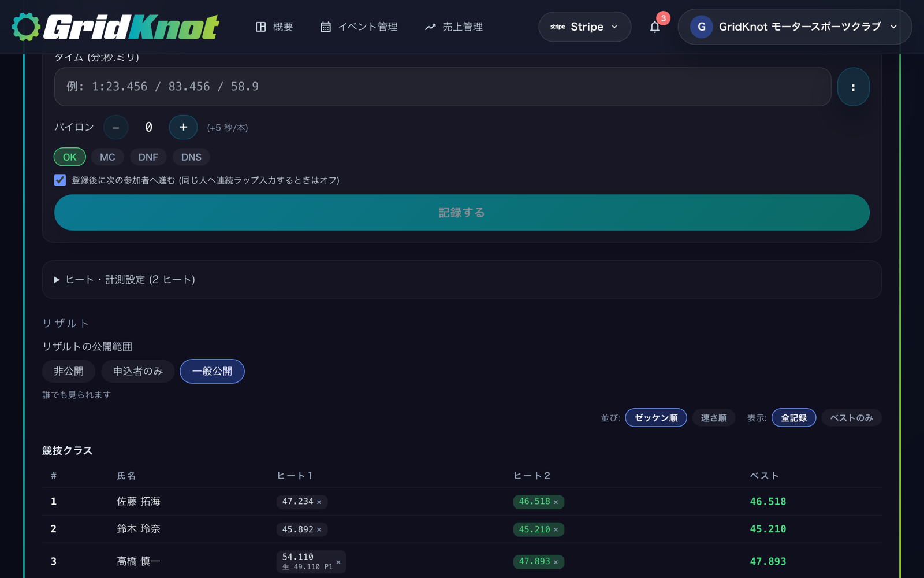This screenshot has height=578, width=924.
Task: Insert a colon with the colon button
Action: 853,87
